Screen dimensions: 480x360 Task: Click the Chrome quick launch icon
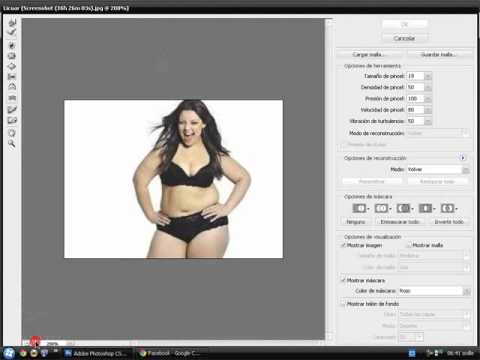coord(23,353)
